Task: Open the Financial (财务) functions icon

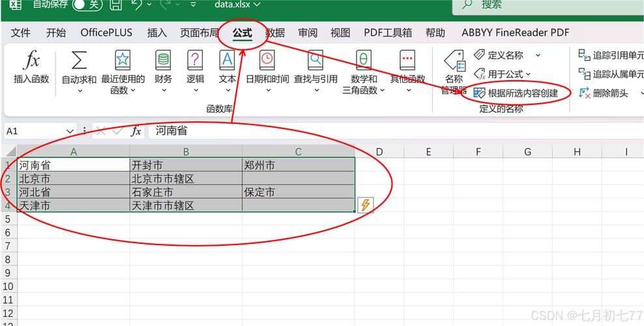Action: tap(163, 61)
